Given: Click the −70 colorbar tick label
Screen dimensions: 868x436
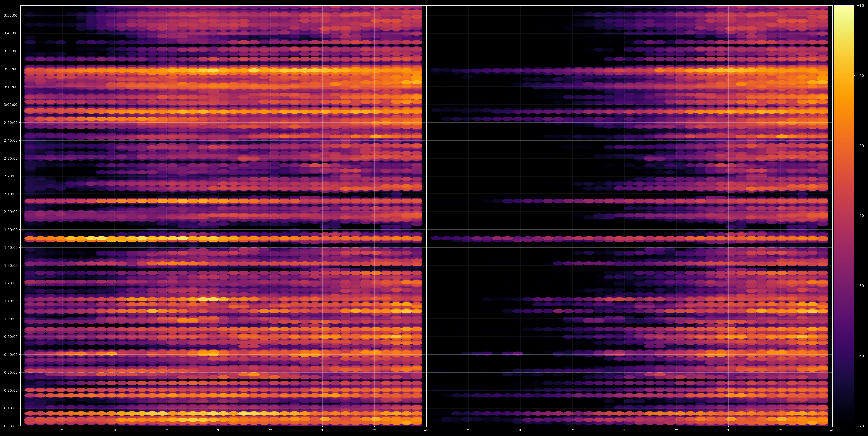Looking at the screenshot, I should point(860,426).
